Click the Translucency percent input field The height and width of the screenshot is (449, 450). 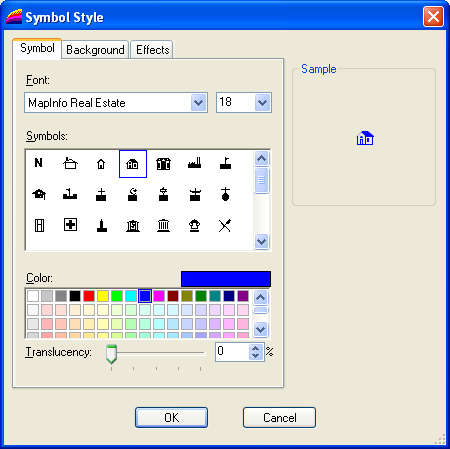(232, 352)
